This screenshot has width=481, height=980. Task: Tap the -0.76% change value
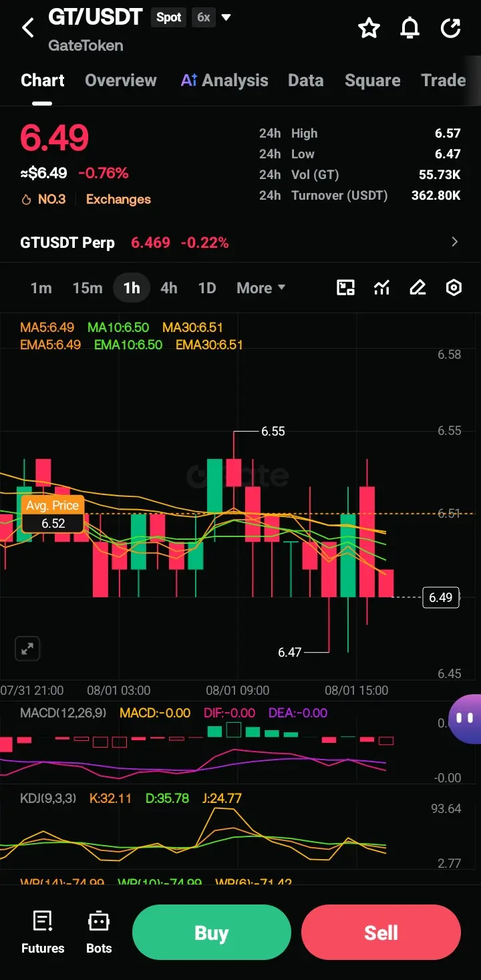[103, 173]
